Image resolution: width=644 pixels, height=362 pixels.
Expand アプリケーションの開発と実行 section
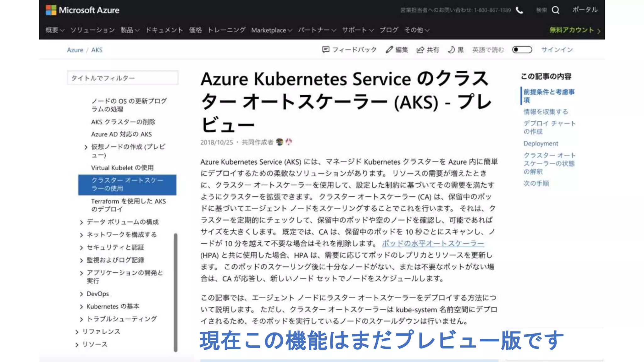81,273
